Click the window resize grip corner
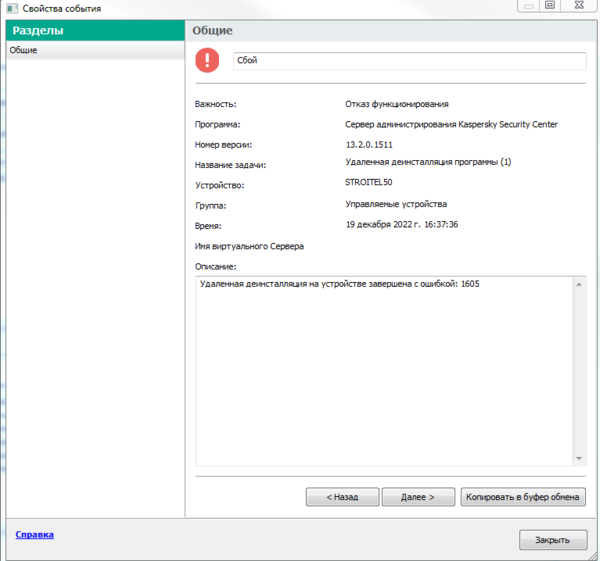This screenshot has width=600, height=561. coord(593,556)
